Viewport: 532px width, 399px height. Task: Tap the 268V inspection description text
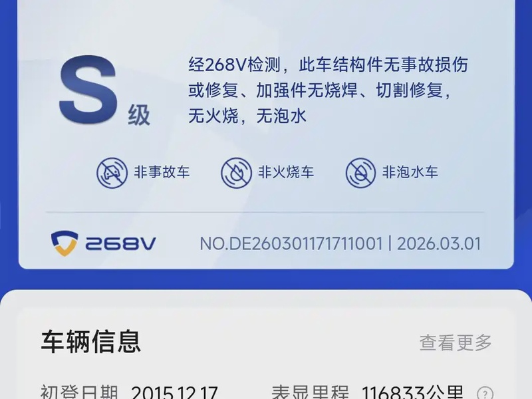328,90
